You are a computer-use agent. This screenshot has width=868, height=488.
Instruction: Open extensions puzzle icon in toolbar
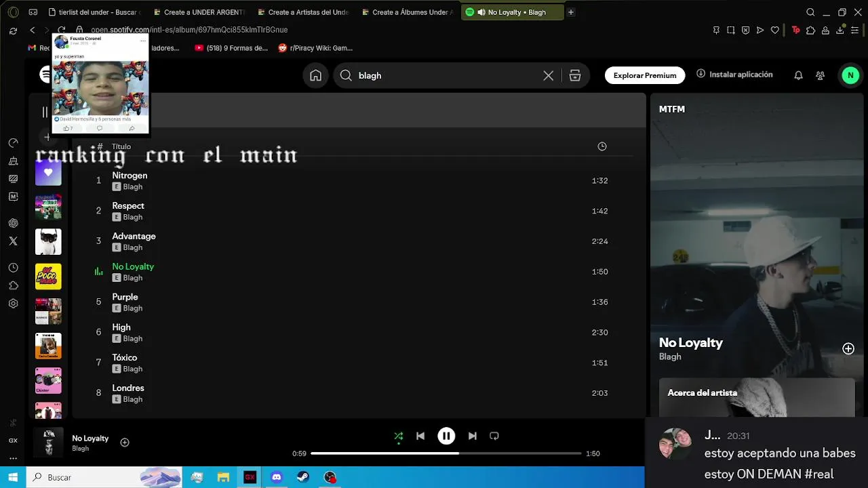pos(810,30)
